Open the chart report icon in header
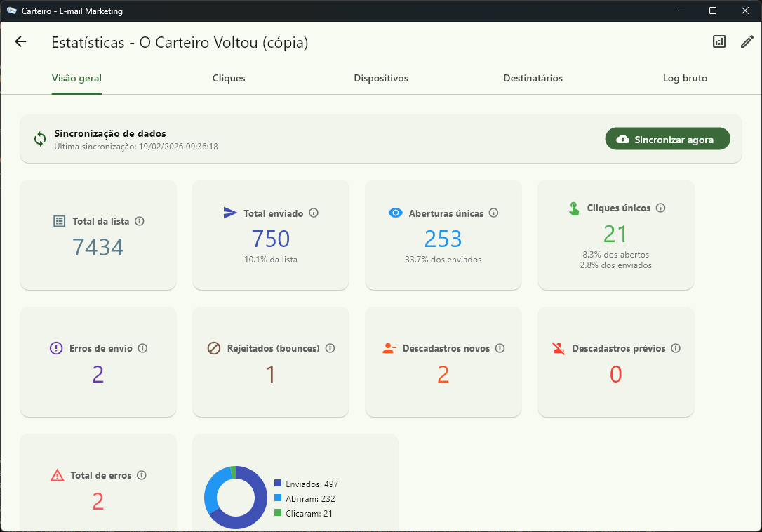 pyautogui.click(x=719, y=42)
